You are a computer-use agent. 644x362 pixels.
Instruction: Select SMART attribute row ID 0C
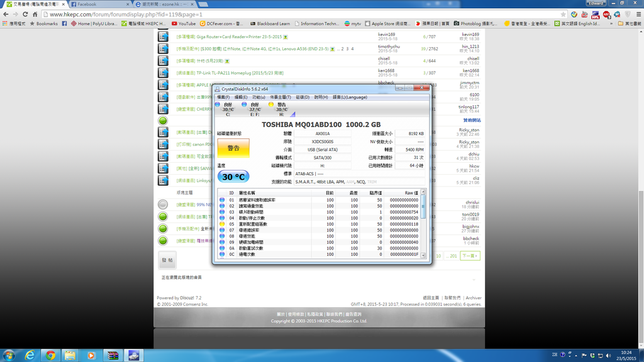click(319, 255)
